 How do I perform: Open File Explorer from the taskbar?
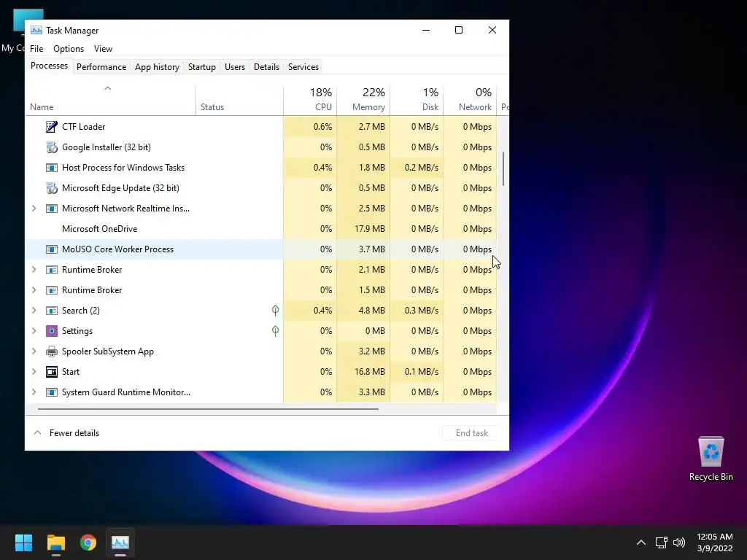pyautogui.click(x=55, y=542)
